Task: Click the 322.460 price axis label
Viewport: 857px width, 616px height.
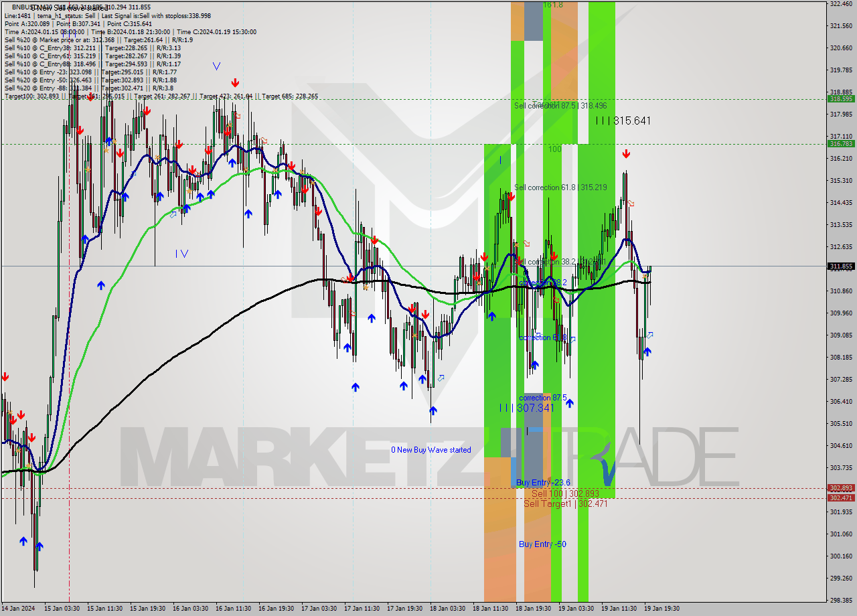Action: 841,4
